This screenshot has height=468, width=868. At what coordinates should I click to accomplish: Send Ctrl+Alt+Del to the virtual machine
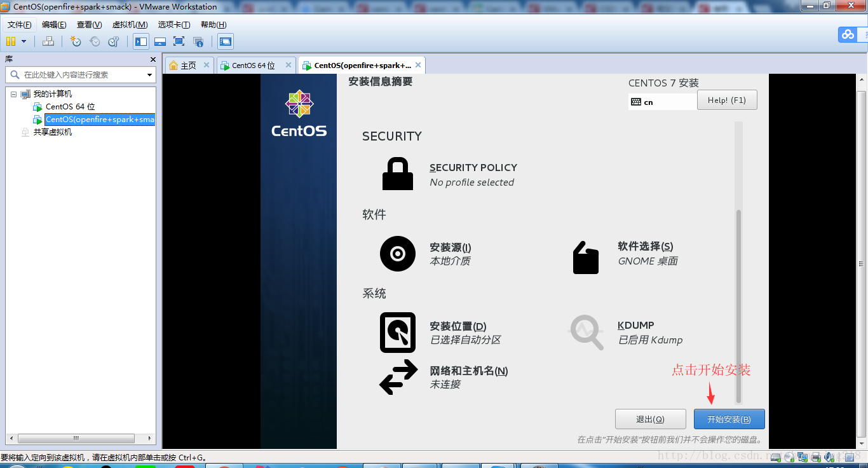point(48,41)
